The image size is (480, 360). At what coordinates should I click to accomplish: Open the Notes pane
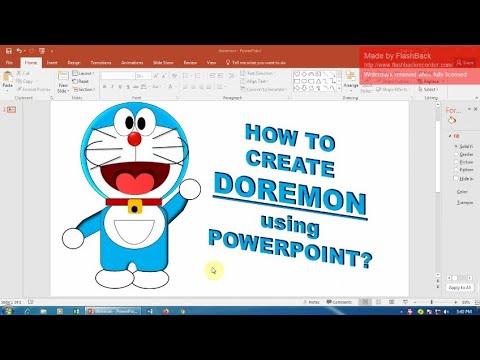pos(311,302)
